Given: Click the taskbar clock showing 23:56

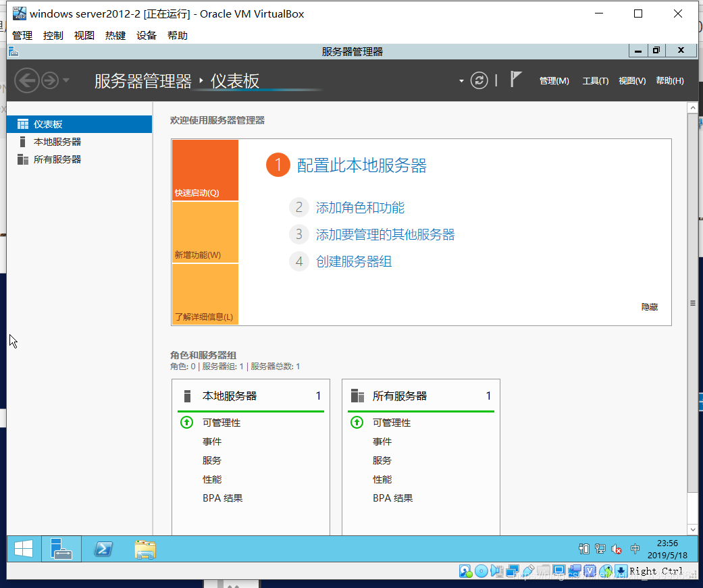Looking at the screenshot, I should click(667, 549).
